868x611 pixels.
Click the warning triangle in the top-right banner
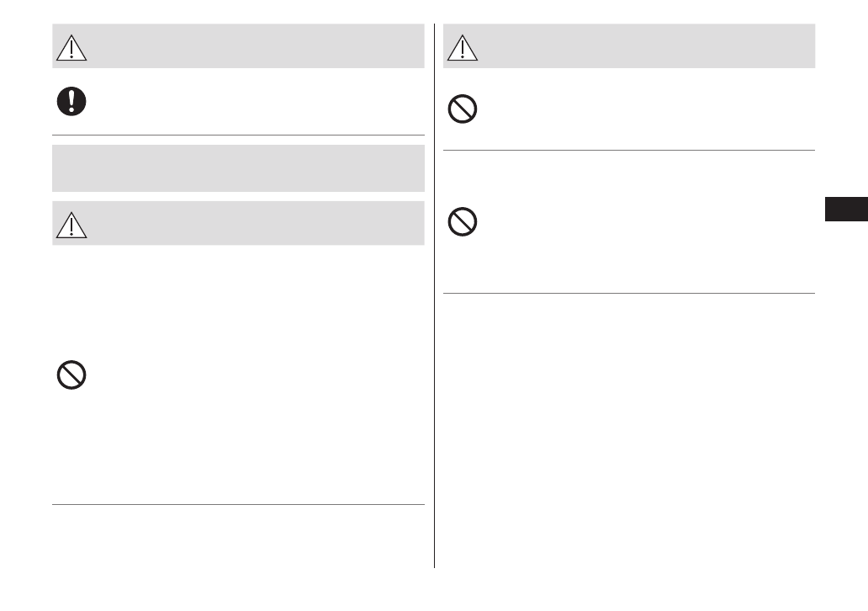(x=463, y=49)
